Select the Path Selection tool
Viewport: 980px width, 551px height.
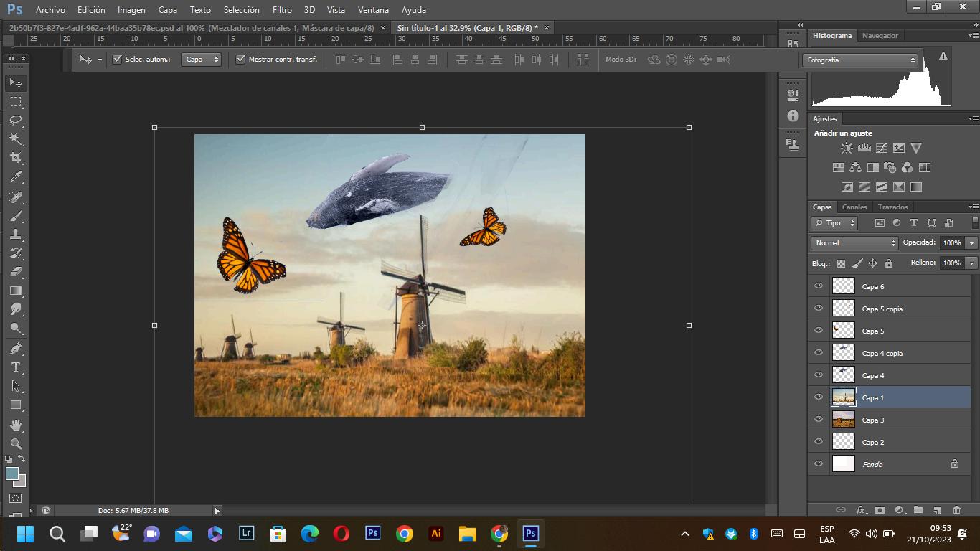[16, 386]
